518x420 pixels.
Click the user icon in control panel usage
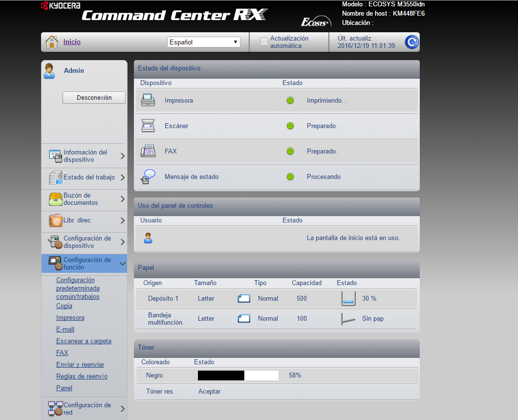(148, 238)
